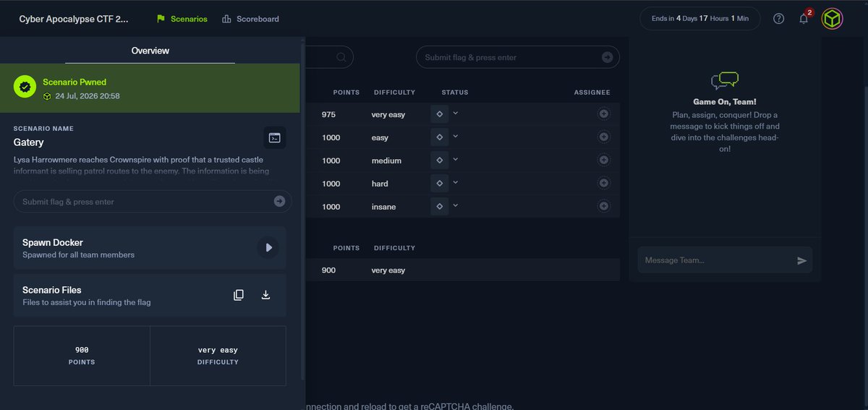Click the Ends in countdown timer
Screen dimensions: 868x410
point(700,19)
